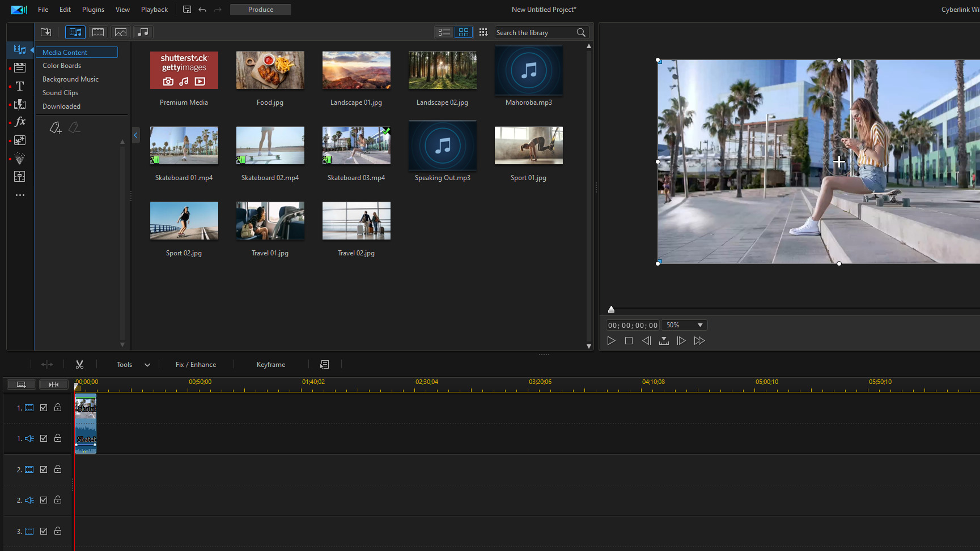Click the Skateboard 01.mp4 thumbnail
Image resolution: width=980 pixels, height=551 pixels.
[x=184, y=145]
